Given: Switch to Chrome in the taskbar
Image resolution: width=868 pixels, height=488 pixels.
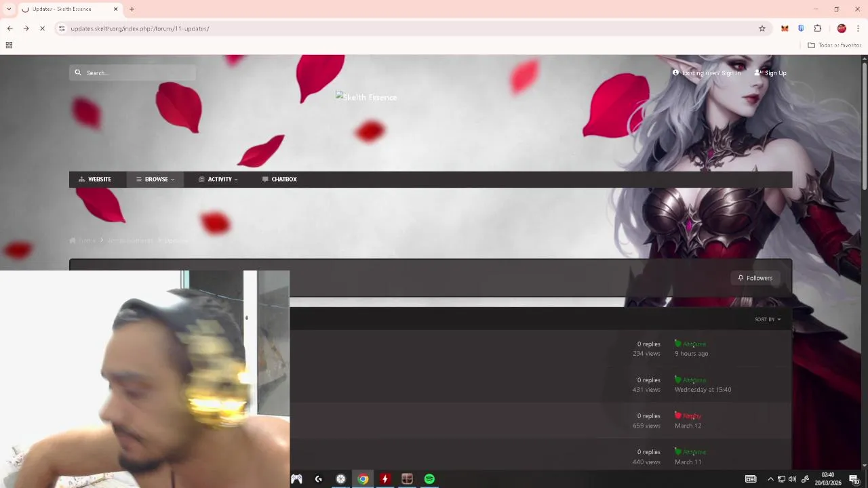Looking at the screenshot, I should pos(363,479).
